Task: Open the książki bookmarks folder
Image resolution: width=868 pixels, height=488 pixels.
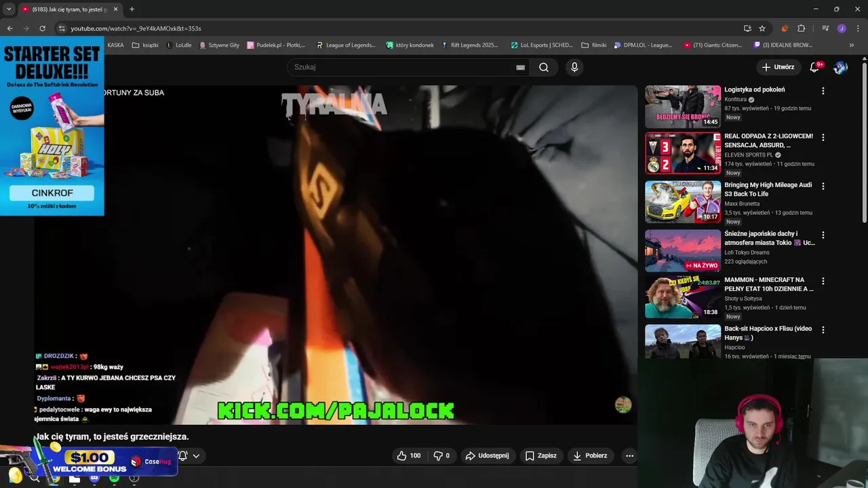Action: point(145,45)
